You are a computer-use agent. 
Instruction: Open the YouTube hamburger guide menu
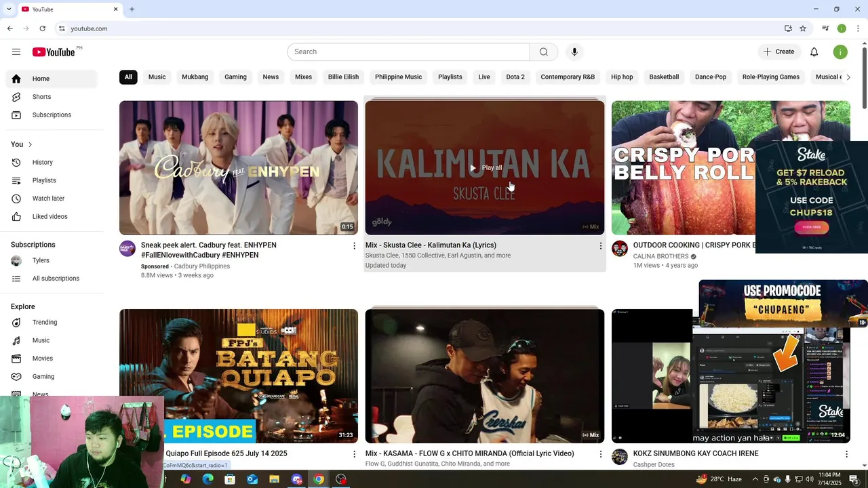(x=16, y=52)
